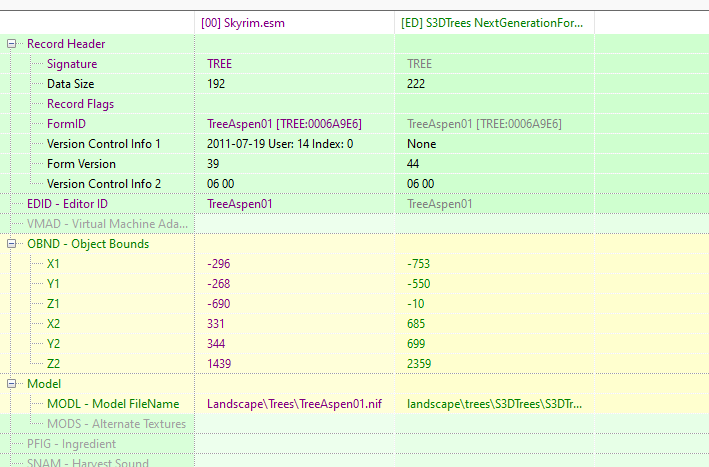Select the Signature row label

pos(72,64)
